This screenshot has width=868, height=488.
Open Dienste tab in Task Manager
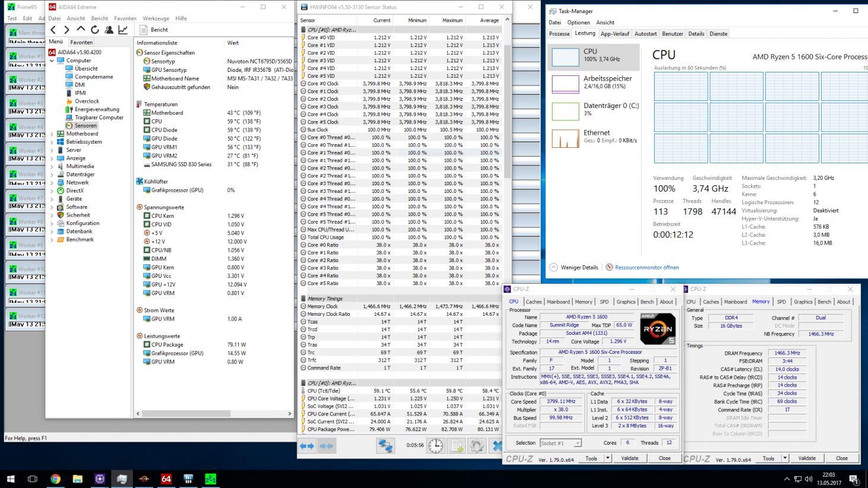pos(718,34)
